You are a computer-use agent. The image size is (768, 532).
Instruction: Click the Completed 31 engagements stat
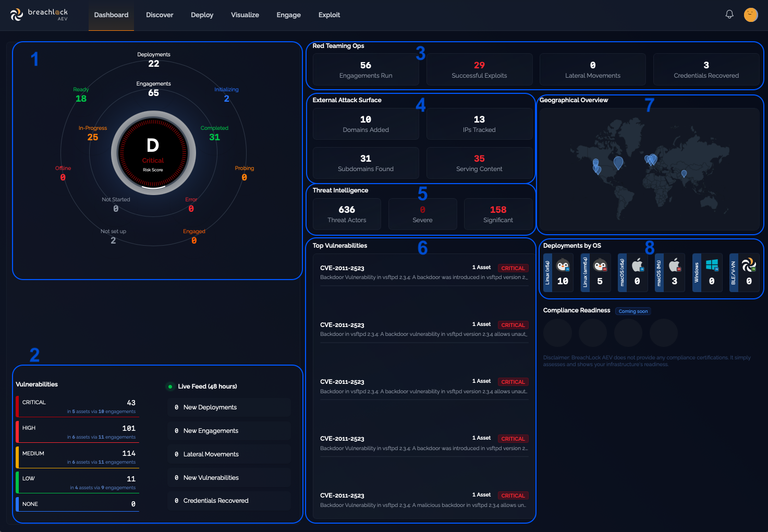point(214,134)
